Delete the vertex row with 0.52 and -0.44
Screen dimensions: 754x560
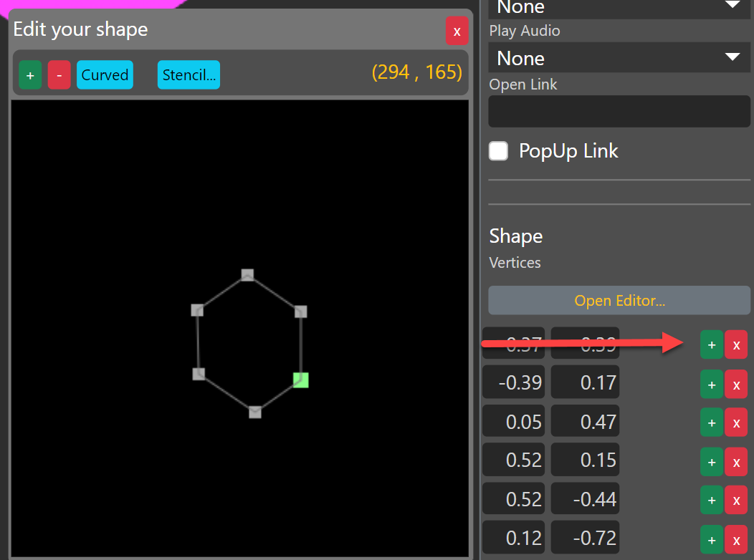(x=736, y=499)
